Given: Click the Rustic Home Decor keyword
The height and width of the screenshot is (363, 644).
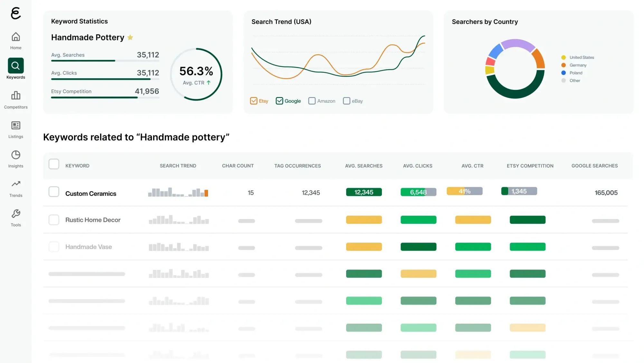Looking at the screenshot, I should click(x=93, y=220).
